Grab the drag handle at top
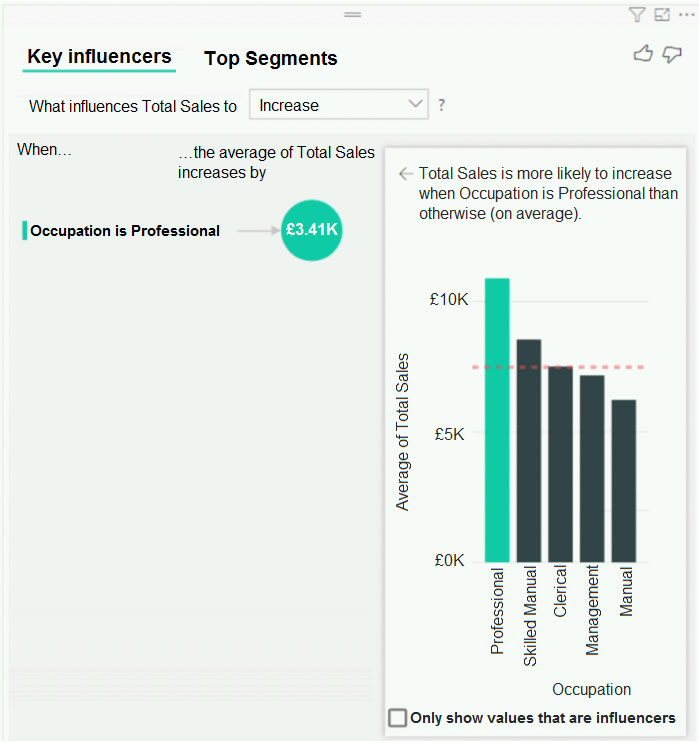Screen dimensions: 699x743 coord(353,15)
